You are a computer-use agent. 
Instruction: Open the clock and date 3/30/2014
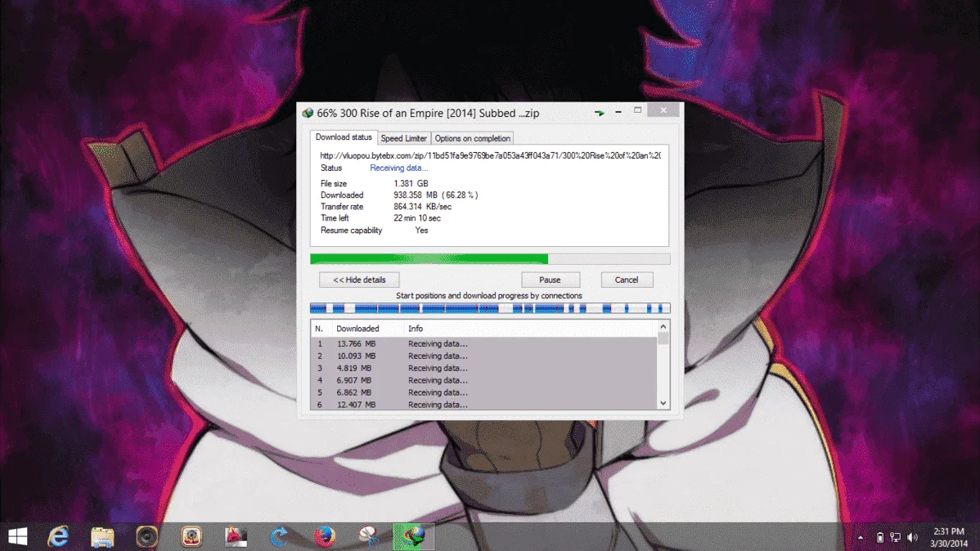pos(949,537)
